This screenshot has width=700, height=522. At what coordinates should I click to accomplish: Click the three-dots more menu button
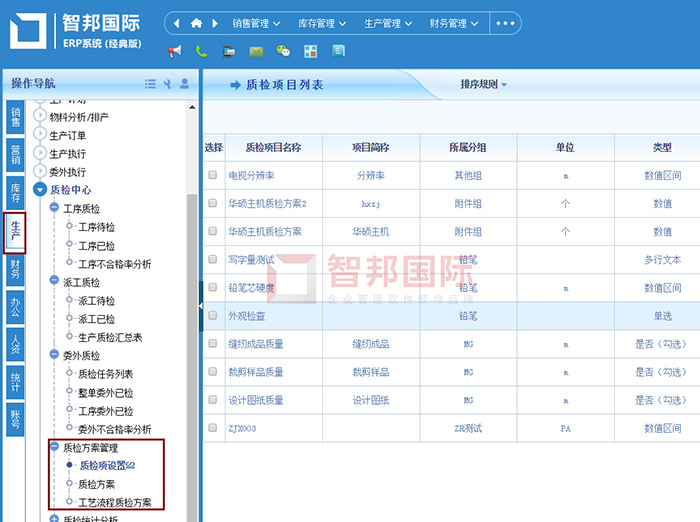[x=506, y=23]
